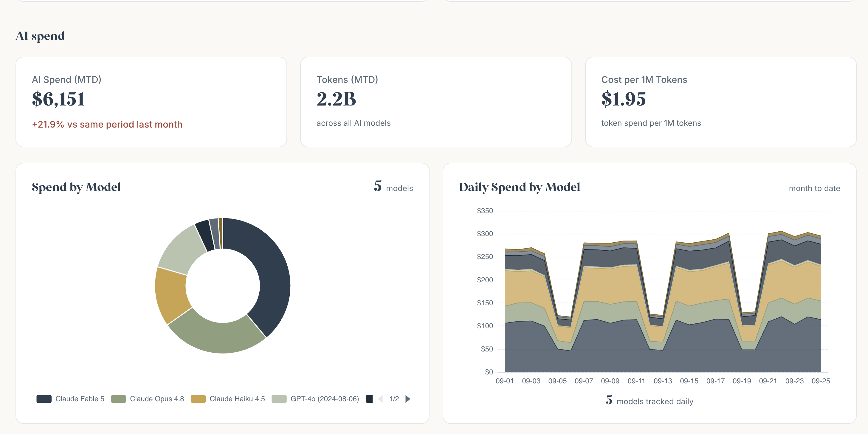
Task: Click token spend per 1M tokens subtitle
Action: click(x=651, y=123)
